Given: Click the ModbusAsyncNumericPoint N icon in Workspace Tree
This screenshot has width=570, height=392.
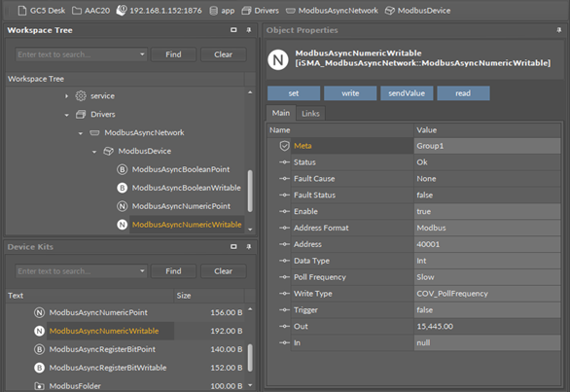Looking at the screenshot, I should [123, 206].
